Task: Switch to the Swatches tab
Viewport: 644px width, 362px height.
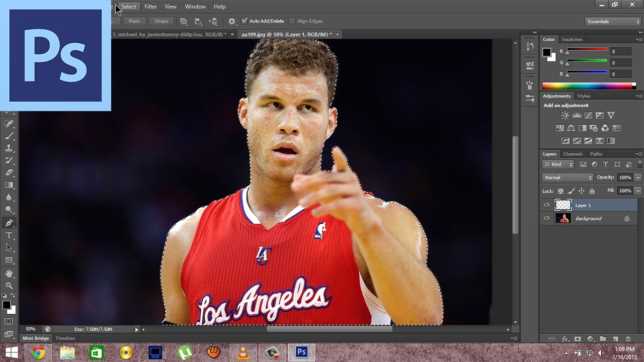Action: tap(572, 39)
